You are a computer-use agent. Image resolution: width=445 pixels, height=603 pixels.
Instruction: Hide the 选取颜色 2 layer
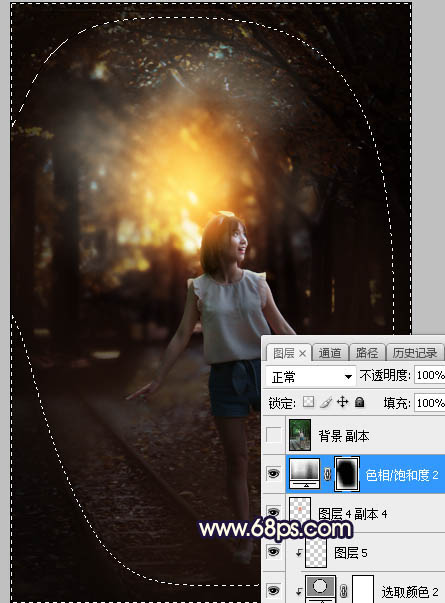coord(273,590)
